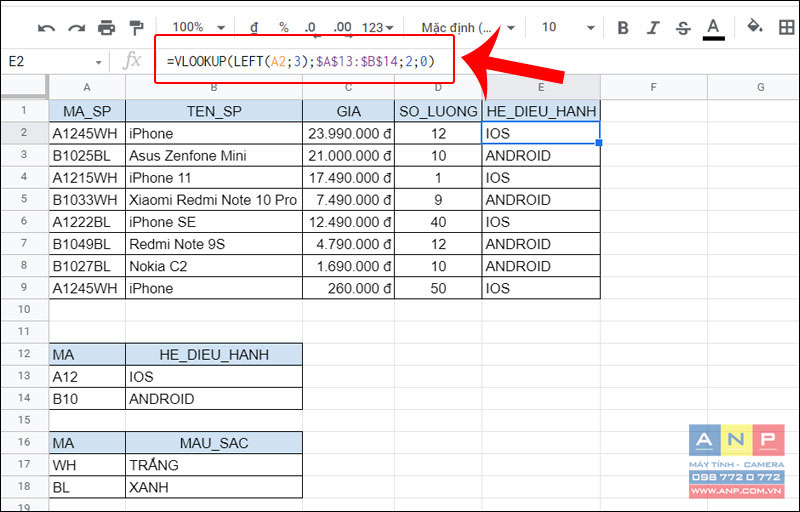Open the font size 10 dropdown

coord(568,28)
